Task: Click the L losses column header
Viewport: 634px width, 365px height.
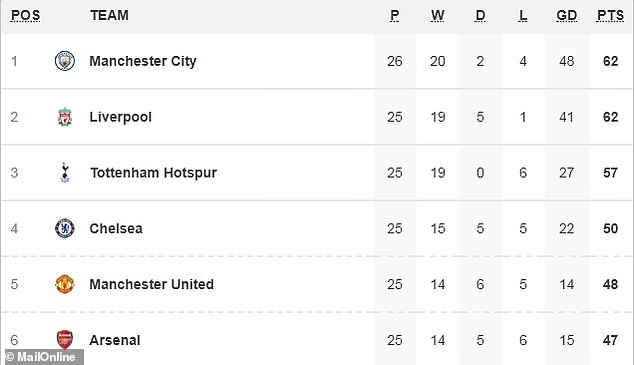Action: coord(523,15)
